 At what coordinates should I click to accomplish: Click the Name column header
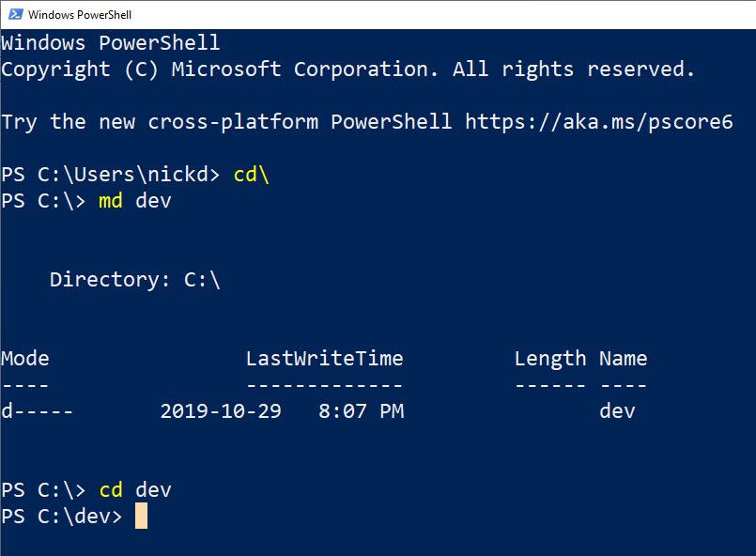(x=623, y=359)
